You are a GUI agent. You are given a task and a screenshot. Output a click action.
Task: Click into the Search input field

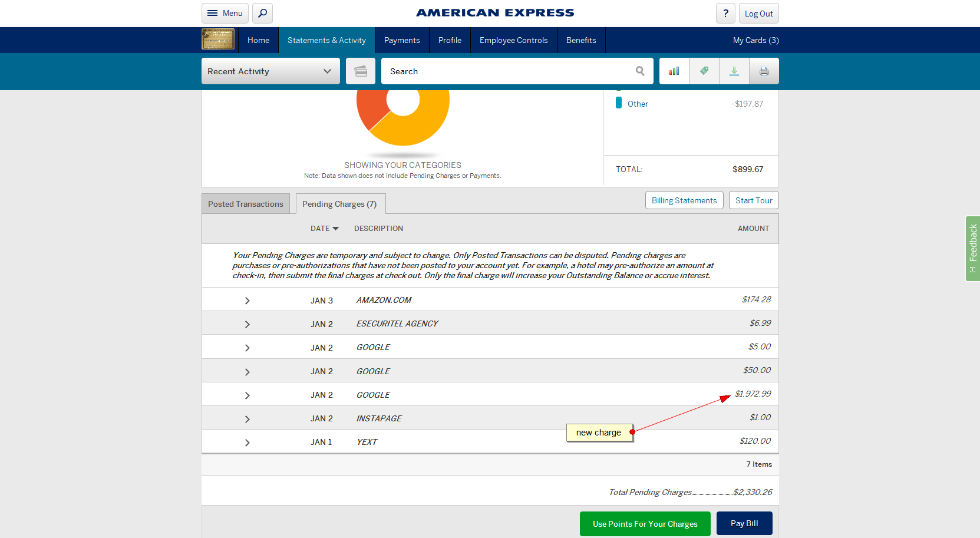tap(507, 71)
